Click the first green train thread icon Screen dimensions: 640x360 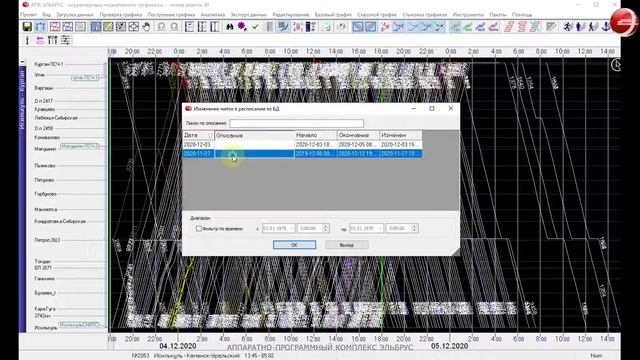(455, 27)
